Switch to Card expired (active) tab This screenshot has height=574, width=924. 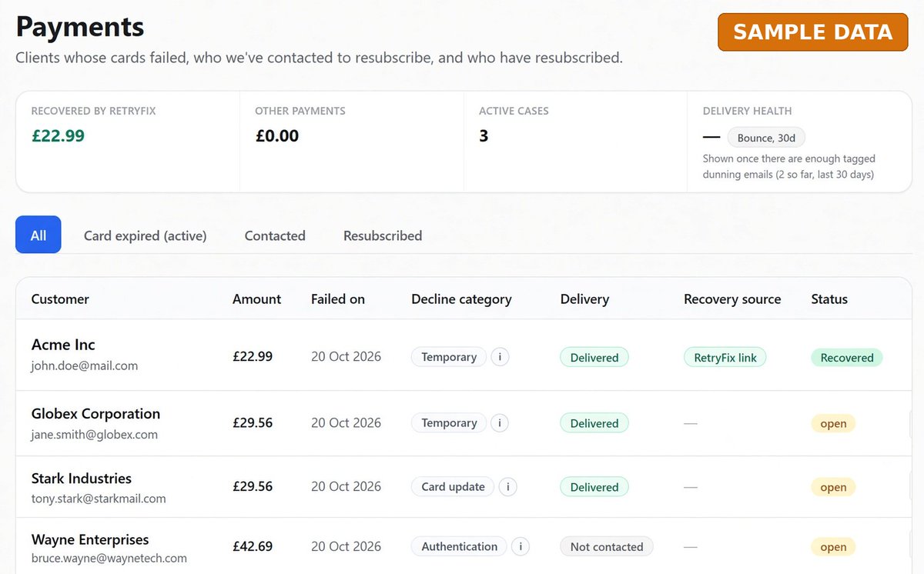[x=145, y=235]
